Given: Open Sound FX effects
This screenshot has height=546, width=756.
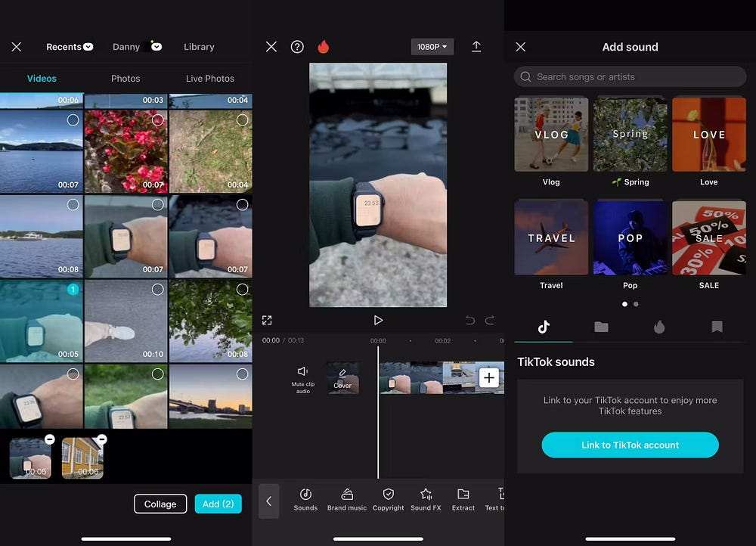Looking at the screenshot, I should click(x=426, y=499).
